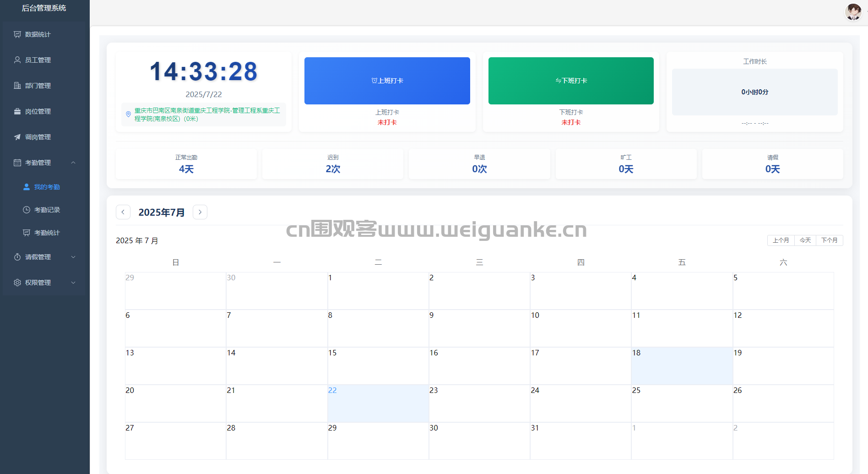Open 调岗管理 menu item
The image size is (868, 474).
[x=44, y=137]
